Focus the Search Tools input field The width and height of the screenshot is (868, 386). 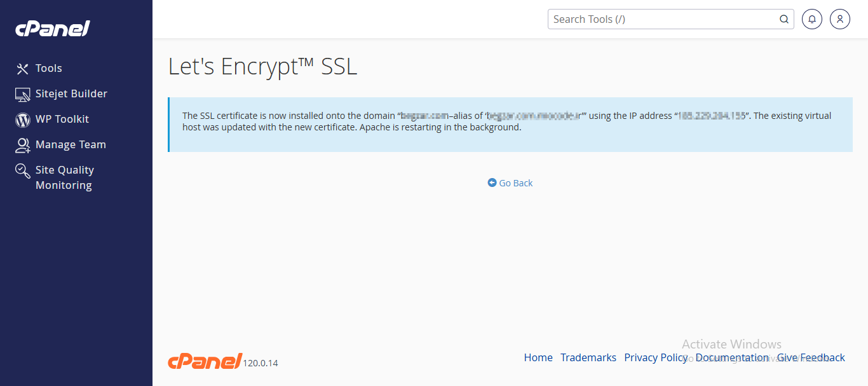[671, 19]
